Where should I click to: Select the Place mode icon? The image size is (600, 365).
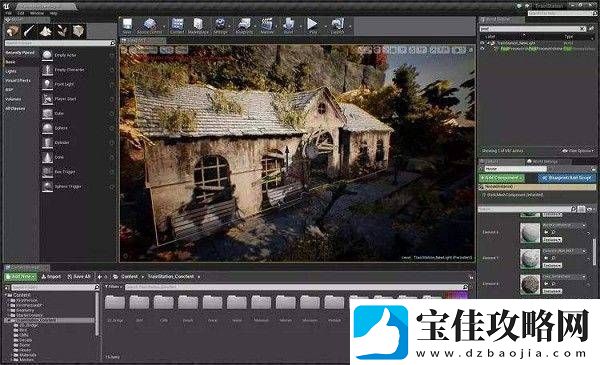(13, 31)
